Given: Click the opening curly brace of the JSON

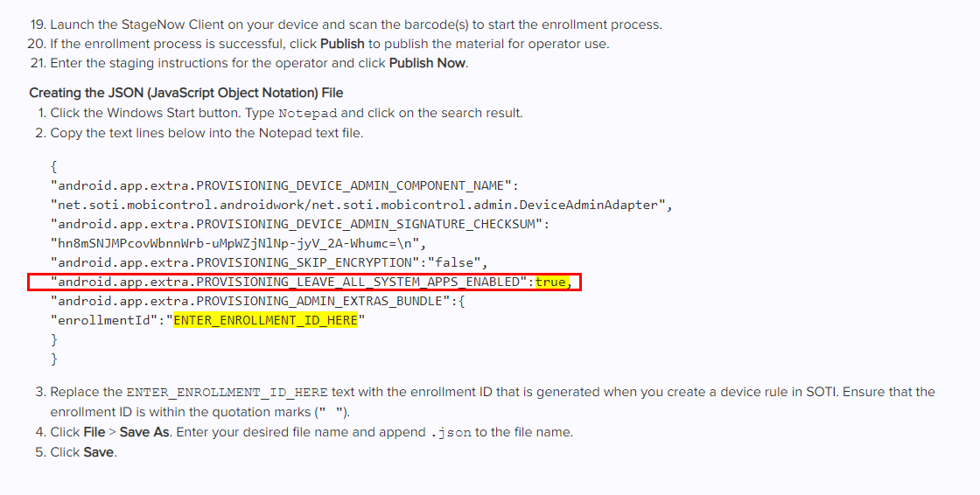Looking at the screenshot, I should tap(54, 165).
